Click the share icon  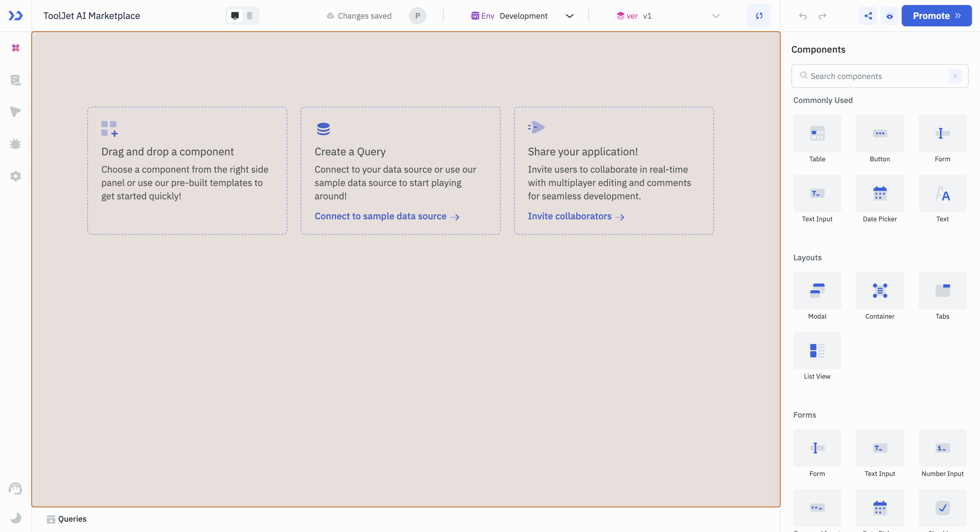pos(868,16)
